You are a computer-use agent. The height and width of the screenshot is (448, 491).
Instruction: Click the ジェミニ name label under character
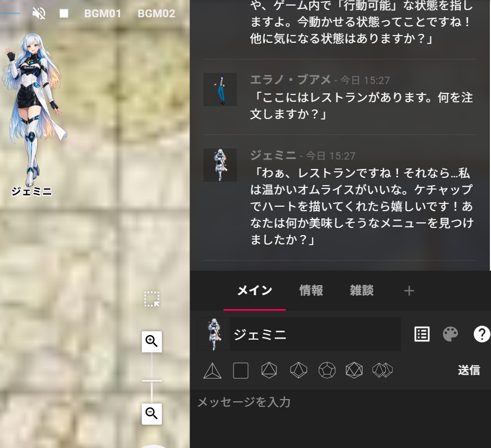tap(32, 191)
